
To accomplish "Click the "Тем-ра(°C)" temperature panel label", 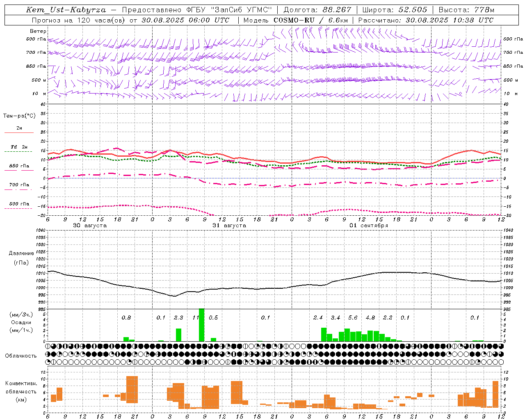I will pyautogui.click(x=19, y=116).
